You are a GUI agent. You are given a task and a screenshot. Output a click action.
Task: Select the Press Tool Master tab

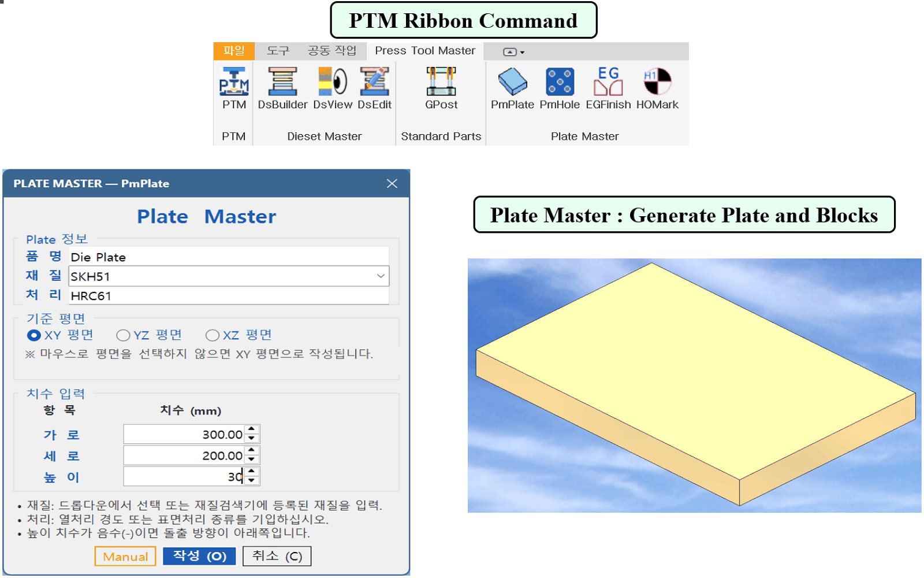[x=425, y=51]
